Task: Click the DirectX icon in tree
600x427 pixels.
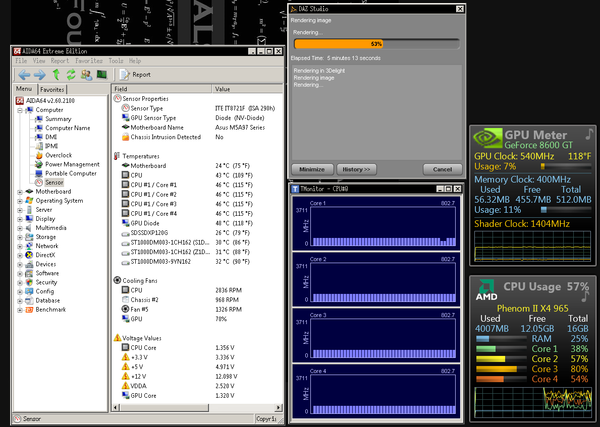Action: [x=29, y=255]
